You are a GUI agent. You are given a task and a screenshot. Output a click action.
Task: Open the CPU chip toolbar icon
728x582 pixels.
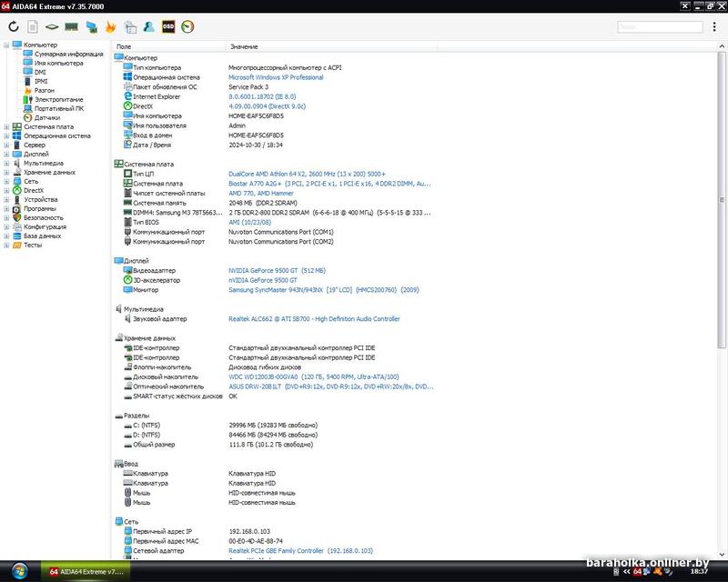(x=52, y=27)
